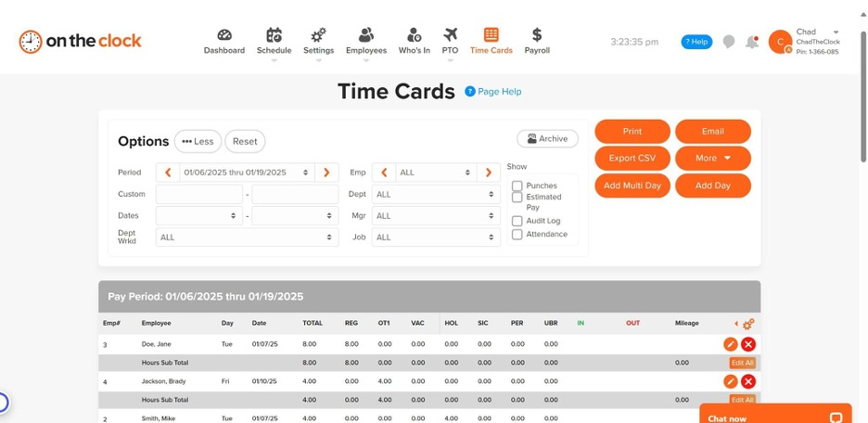Click the Add Multi Day button
Screen dimensions: 868x423
point(632,186)
